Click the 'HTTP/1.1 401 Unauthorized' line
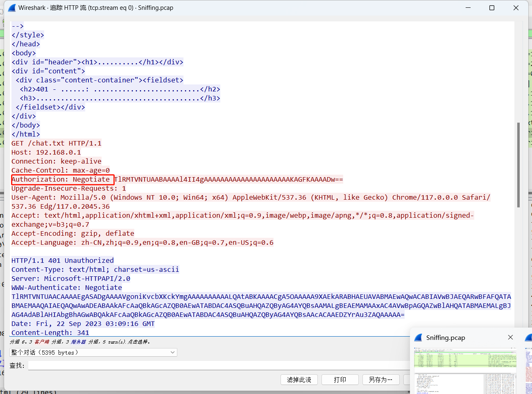This screenshot has height=394, width=532. 63,260
